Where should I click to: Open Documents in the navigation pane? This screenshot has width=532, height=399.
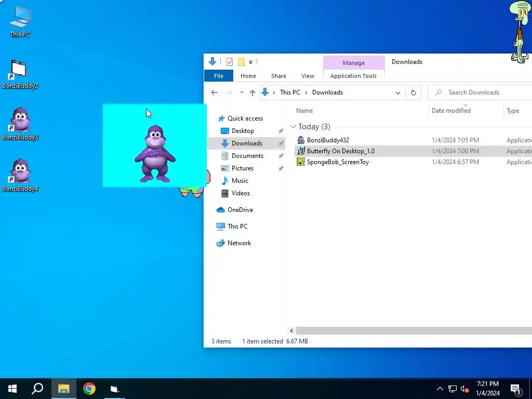pos(247,156)
